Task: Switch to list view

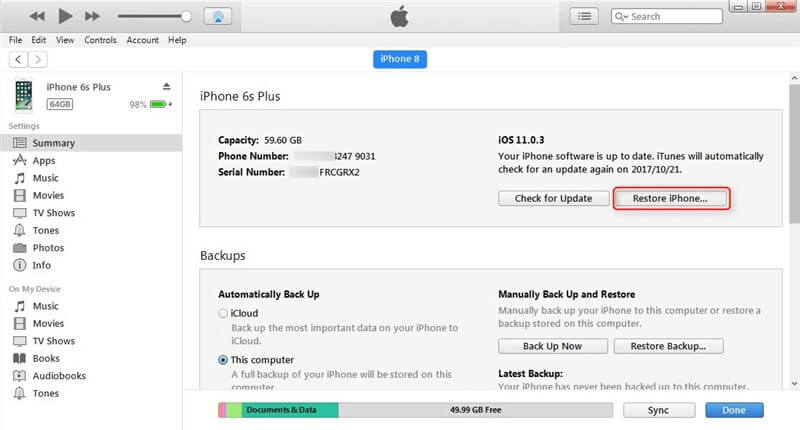Action: click(x=583, y=16)
